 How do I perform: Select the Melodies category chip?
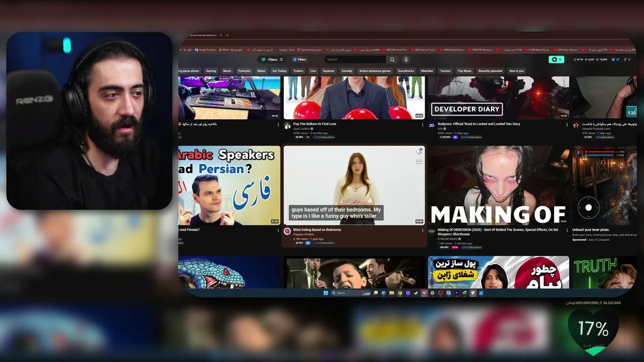[x=427, y=71]
